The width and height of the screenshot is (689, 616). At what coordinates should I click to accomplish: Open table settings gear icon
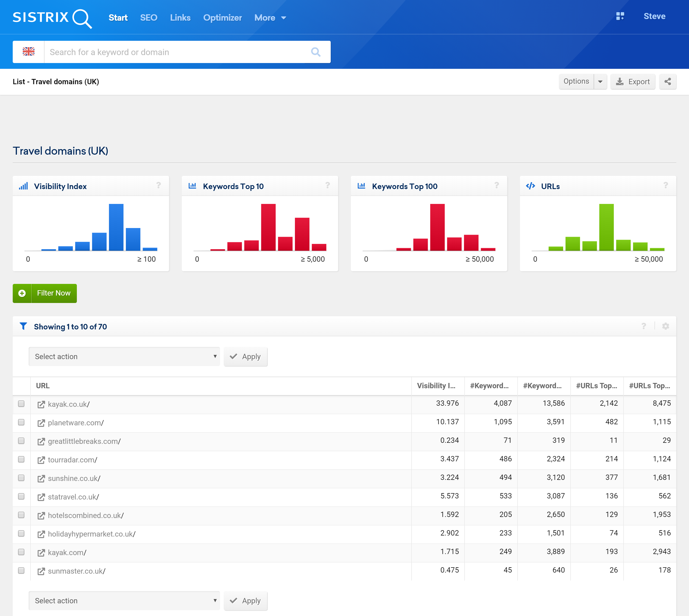coord(666,326)
